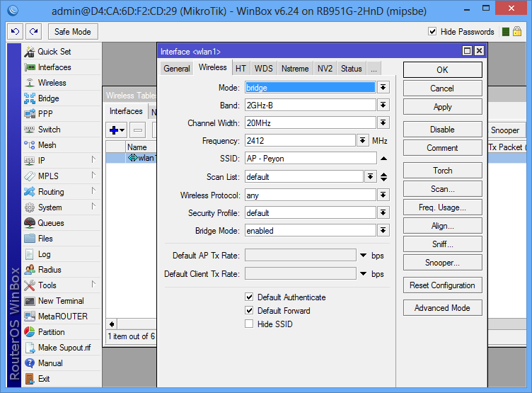This screenshot has width=532, height=393.
Task: Open the Channel Width dropdown arrow
Action: 383,123
